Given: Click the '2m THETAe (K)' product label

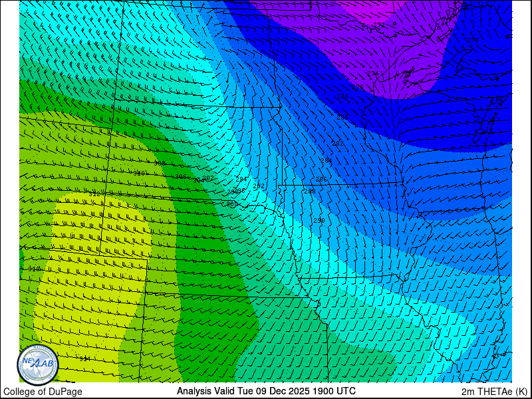Looking at the screenshot, I should tap(495, 392).
